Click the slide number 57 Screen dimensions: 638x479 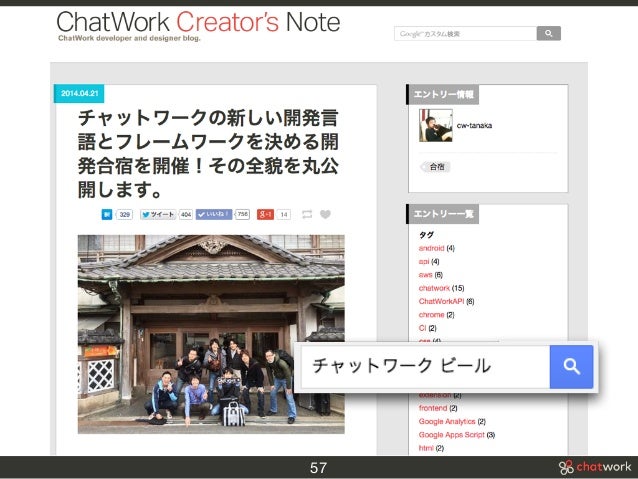tap(318, 468)
